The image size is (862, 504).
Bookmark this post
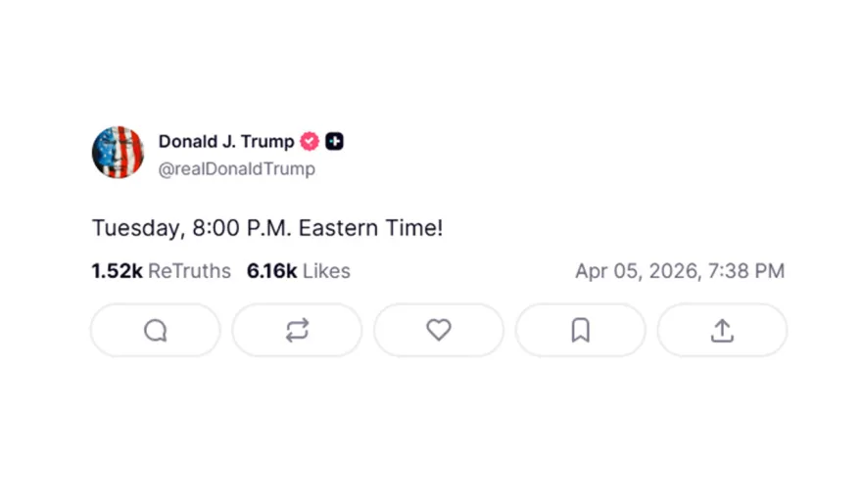(580, 331)
